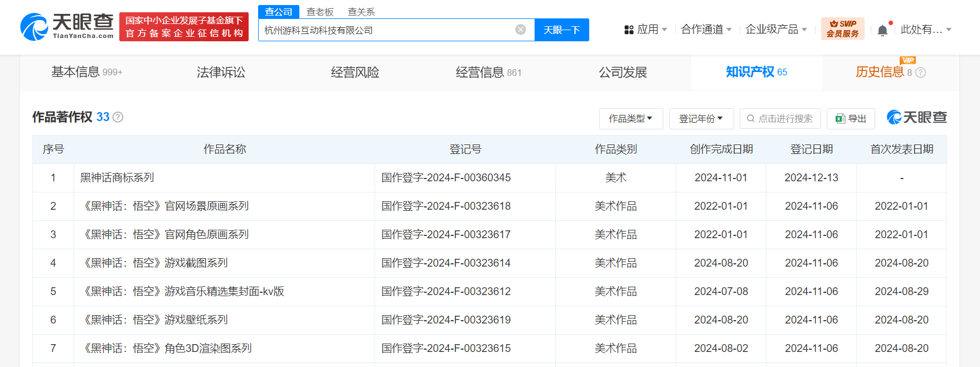Click registration number 国作登字-2024-F-00323612

pos(446,292)
